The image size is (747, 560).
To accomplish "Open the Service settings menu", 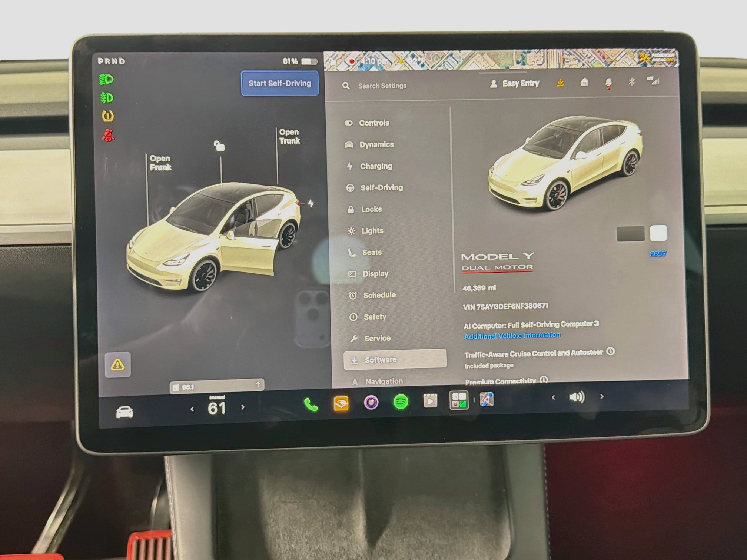I will click(370, 338).
